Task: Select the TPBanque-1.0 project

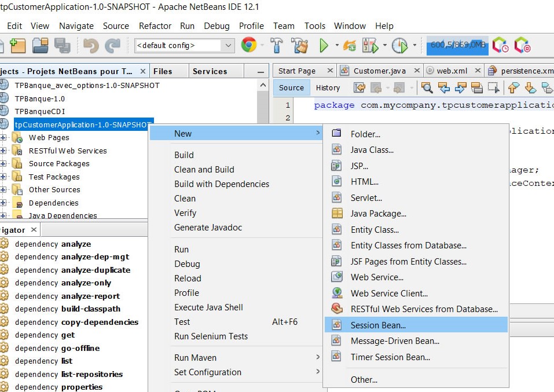Action: [x=39, y=98]
